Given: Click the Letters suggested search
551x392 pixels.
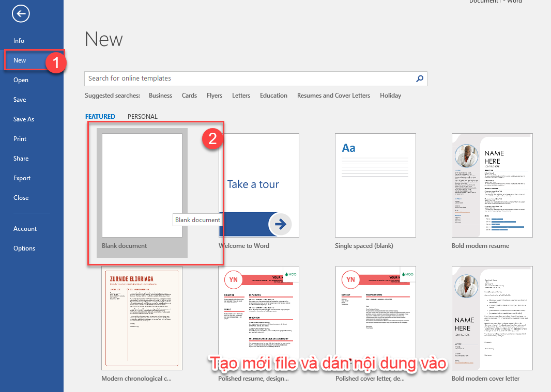Looking at the screenshot, I should [241, 96].
